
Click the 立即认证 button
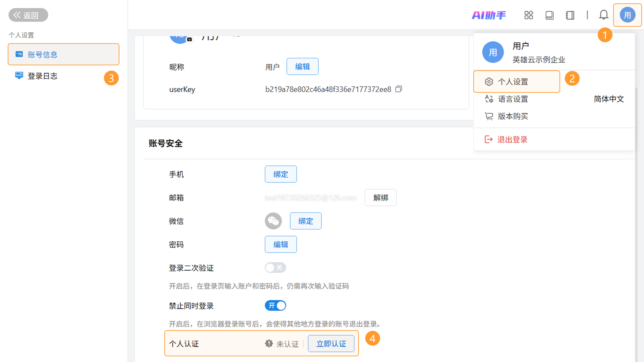point(331,344)
